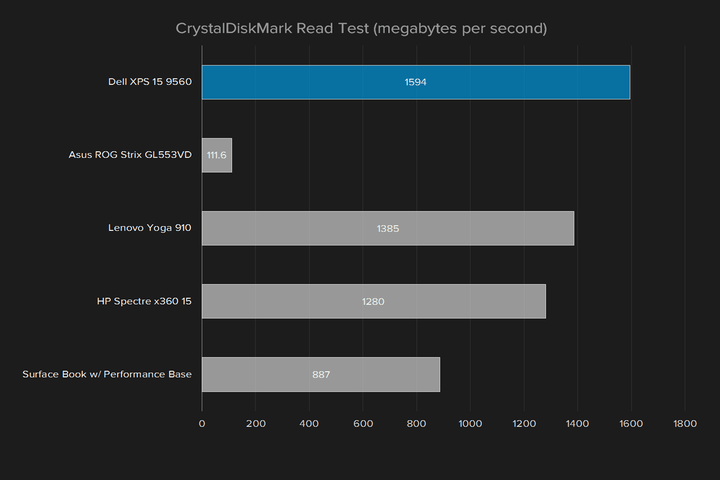Click the Surface Book Performance Base bar
Viewport: 720px width, 480px height.
[x=321, y=374]
